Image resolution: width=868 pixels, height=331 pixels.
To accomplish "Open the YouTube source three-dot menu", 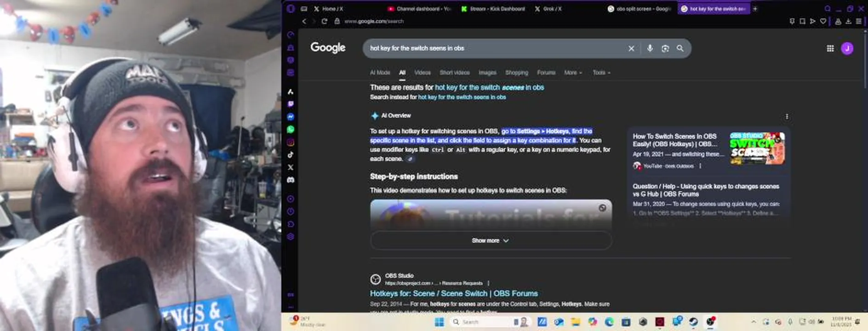I will (700, 166).
